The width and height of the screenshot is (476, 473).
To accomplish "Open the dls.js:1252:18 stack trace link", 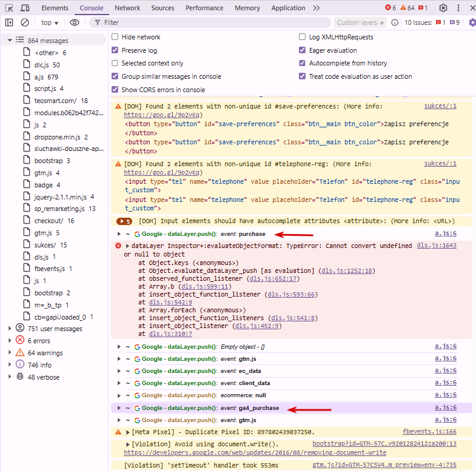I will [x=347, y=271].
